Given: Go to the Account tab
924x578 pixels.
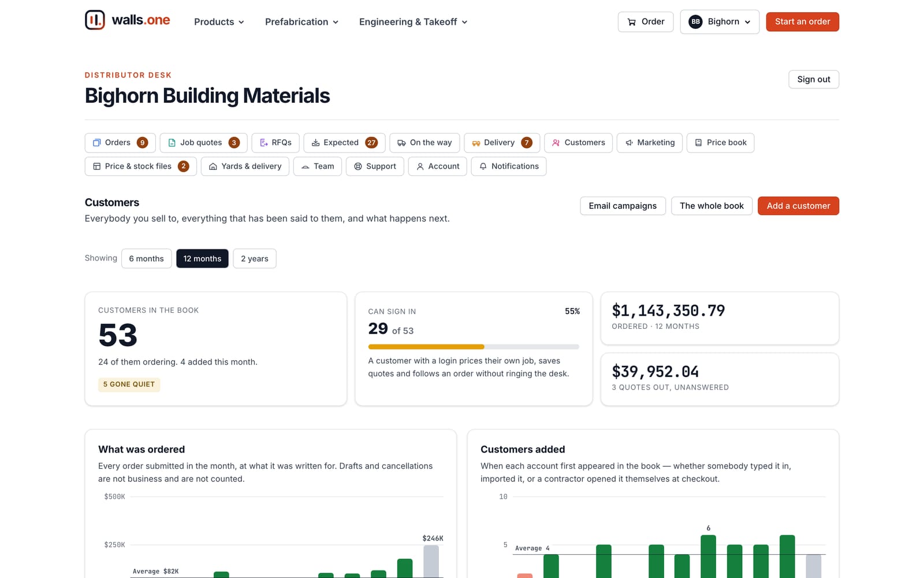Looking at the screenshot, I should click(x=437, y=166).
